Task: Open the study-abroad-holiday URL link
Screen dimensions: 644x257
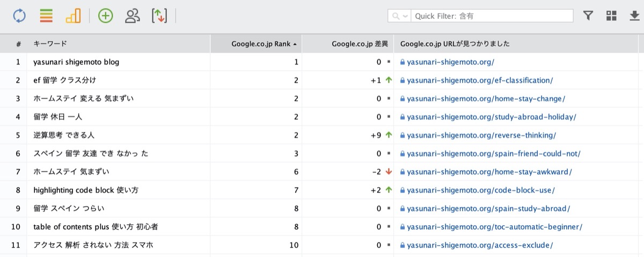Action: point(492,117)
